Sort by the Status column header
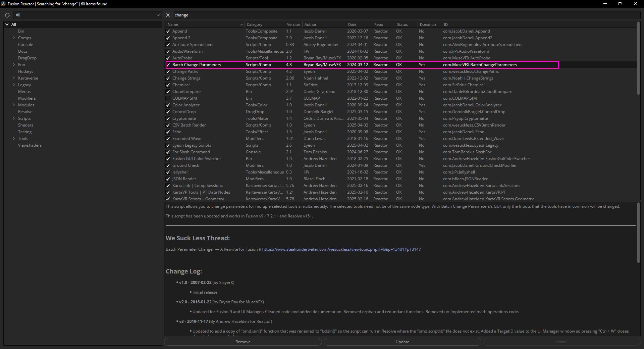Viewport: 644px width, 349px height. [x=406, y=24]
